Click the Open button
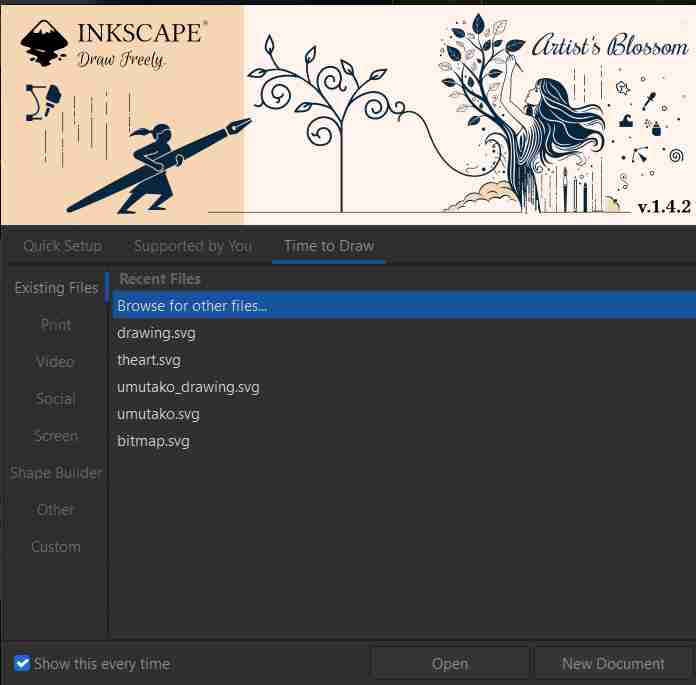 (450, 664)
